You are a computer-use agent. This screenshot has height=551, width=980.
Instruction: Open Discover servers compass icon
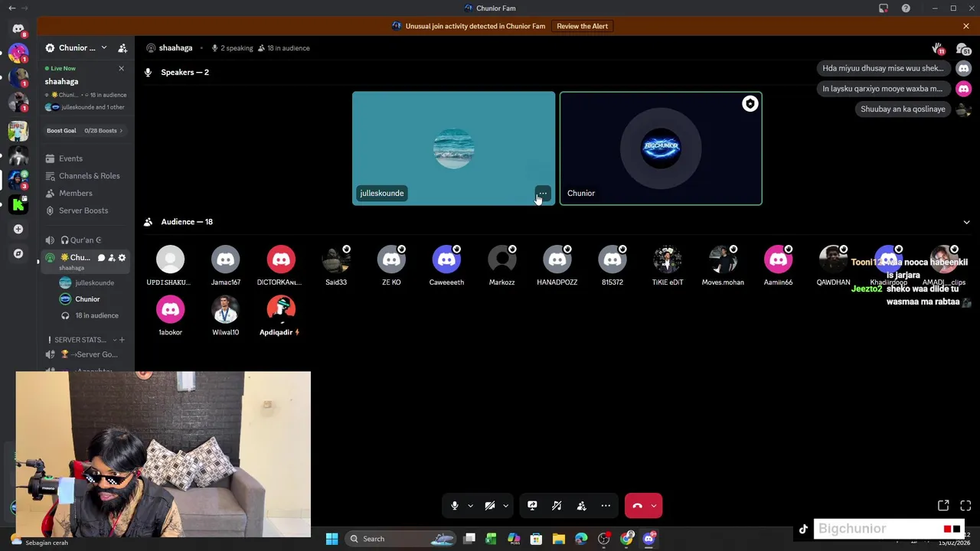tap(18, 253)
